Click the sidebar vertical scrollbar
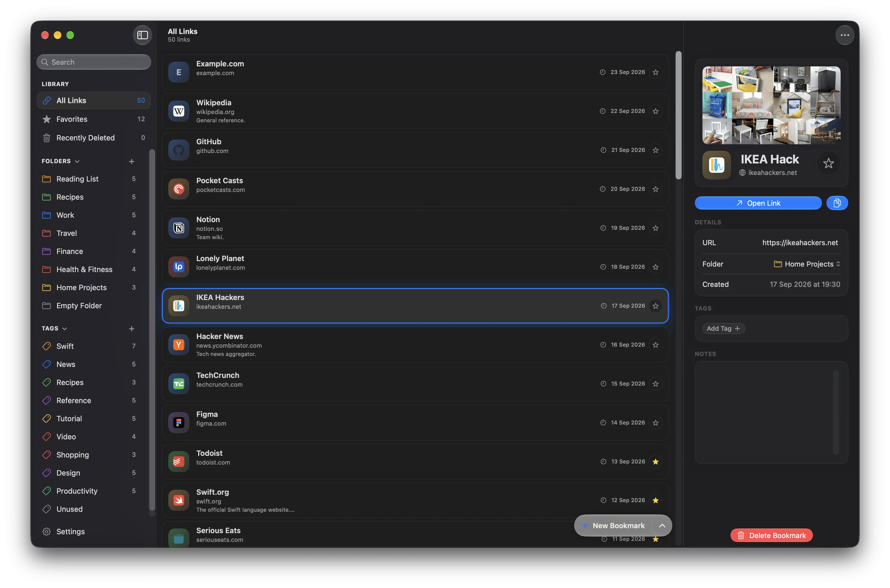 click(x=152, y=330)
